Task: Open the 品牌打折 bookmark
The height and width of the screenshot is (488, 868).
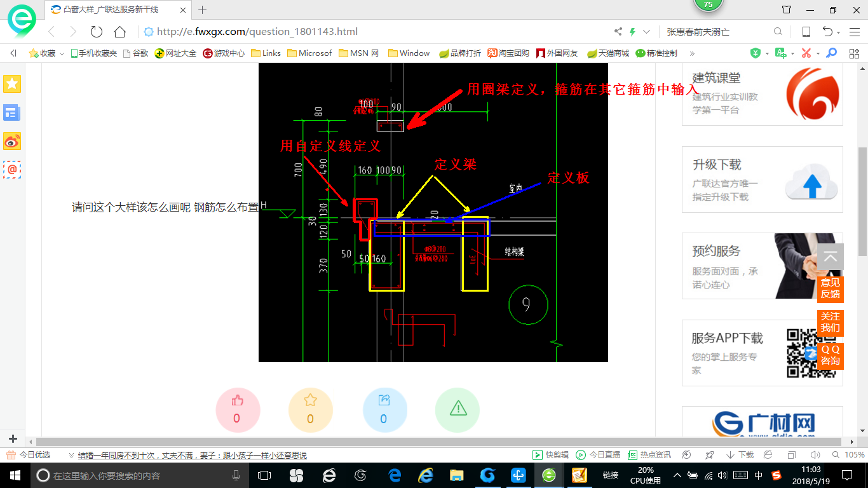Action: tap(460, 53)
